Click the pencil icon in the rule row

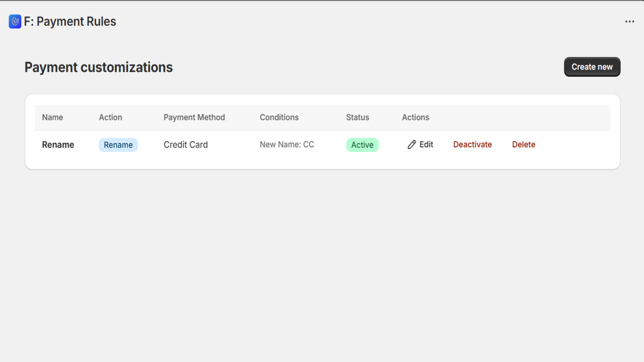411,145
